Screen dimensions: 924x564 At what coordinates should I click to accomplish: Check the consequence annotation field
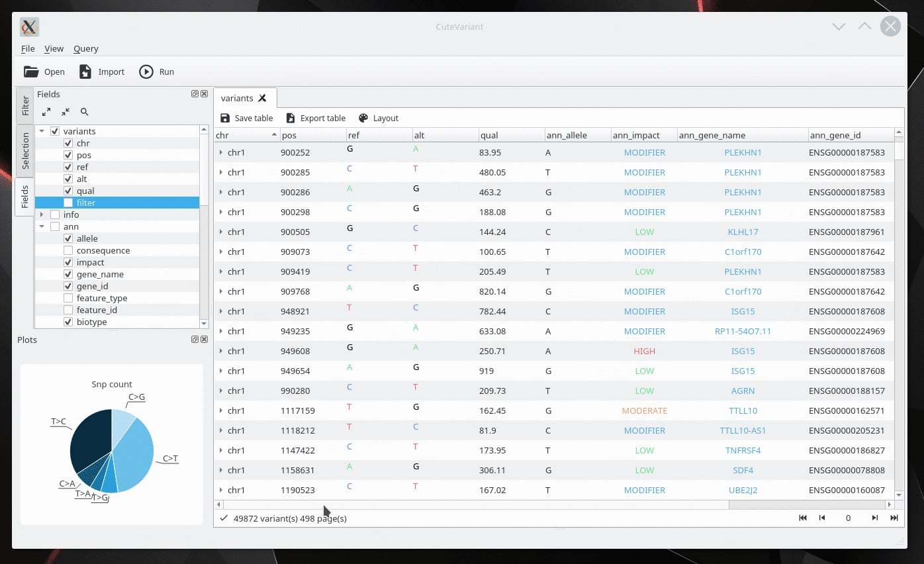pos(68,250)
